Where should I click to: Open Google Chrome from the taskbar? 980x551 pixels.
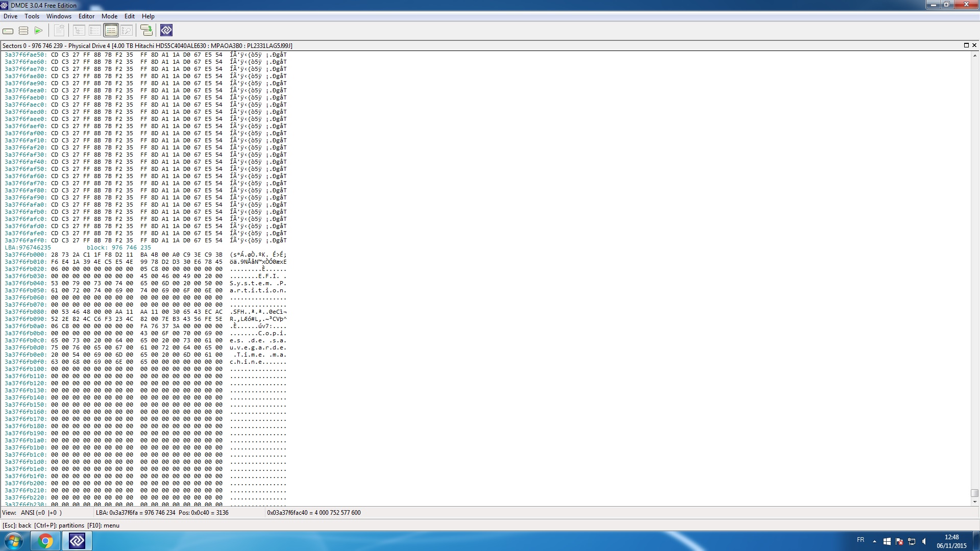click(x=45, y=541)
